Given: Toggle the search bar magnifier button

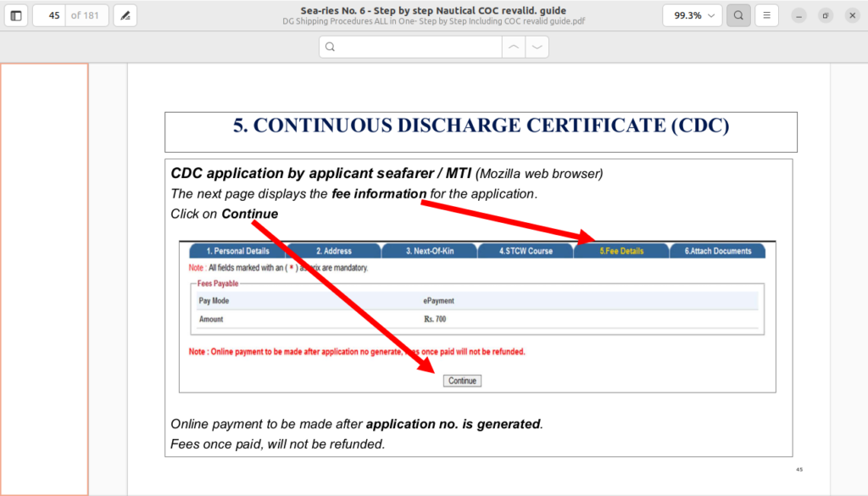Looking at the screenshot, I should point(738,15).
